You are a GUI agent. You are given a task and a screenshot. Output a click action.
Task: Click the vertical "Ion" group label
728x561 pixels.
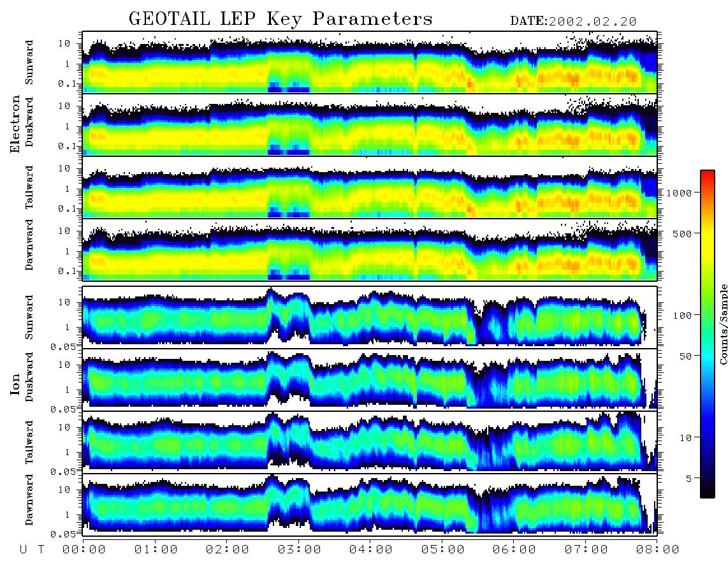coord(15,384)
